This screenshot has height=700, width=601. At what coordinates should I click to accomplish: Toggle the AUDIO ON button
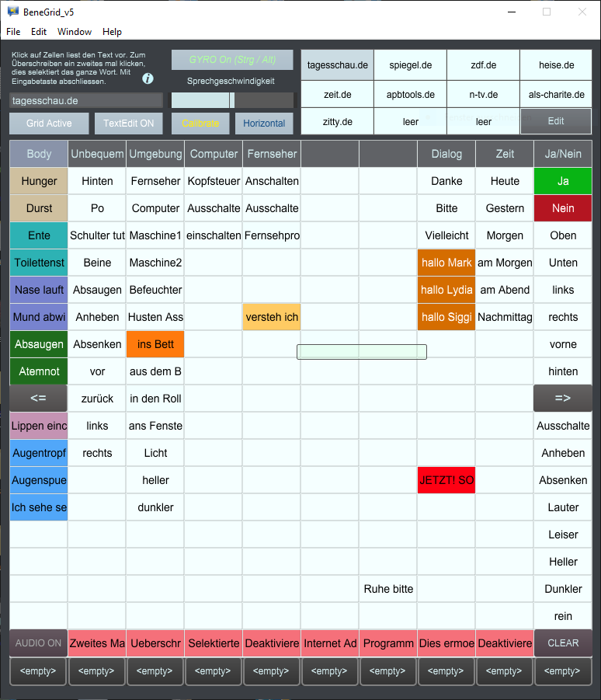(x=38, y=643)
